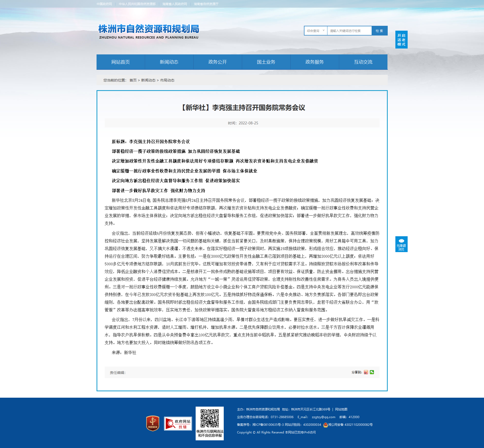
Task: Open the 网站地图 footer link
Action: point(341,409)
